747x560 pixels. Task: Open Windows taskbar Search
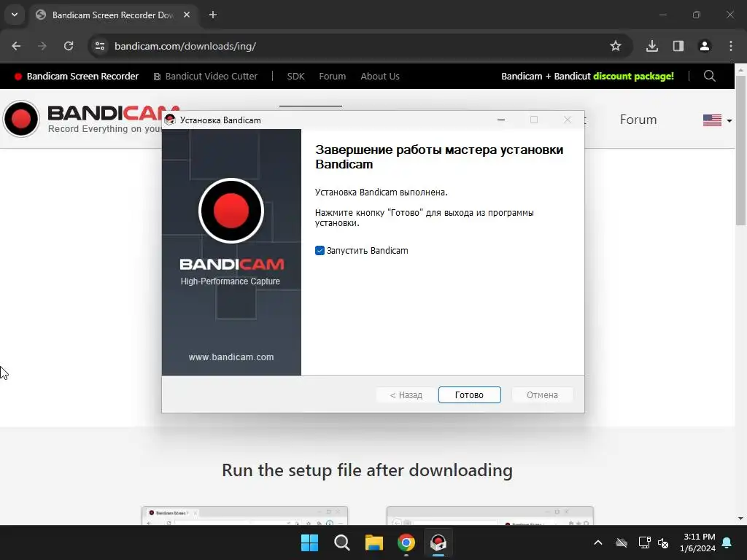pyautogui.click(x=342, y=542)
